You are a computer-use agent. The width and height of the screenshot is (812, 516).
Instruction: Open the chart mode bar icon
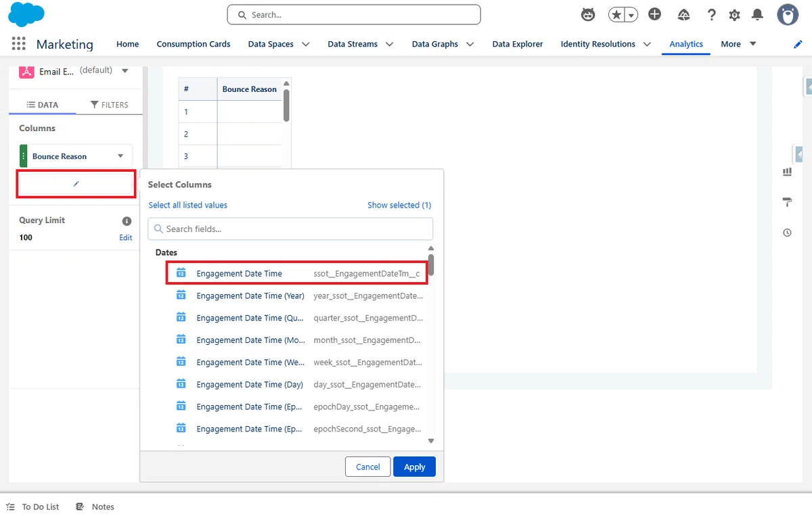click(x=787, y=172)
